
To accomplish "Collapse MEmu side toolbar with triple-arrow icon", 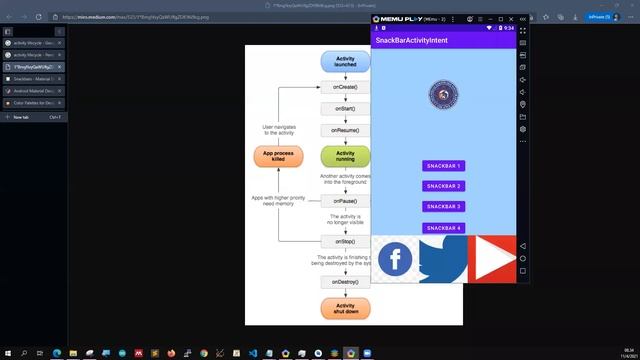I will point(523,19).
